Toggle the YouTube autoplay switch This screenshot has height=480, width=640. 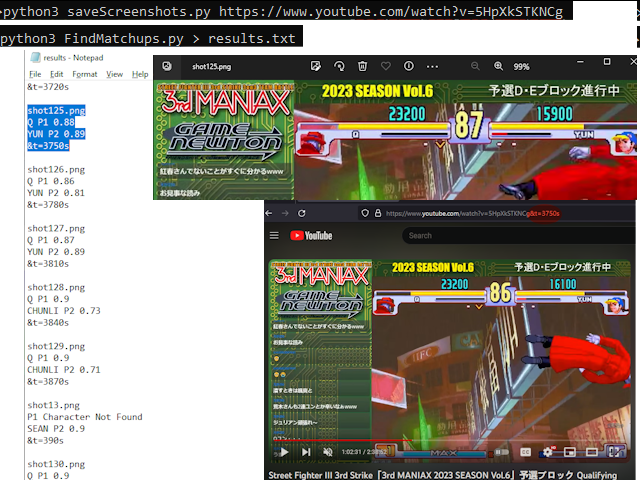tap(502, 452)
